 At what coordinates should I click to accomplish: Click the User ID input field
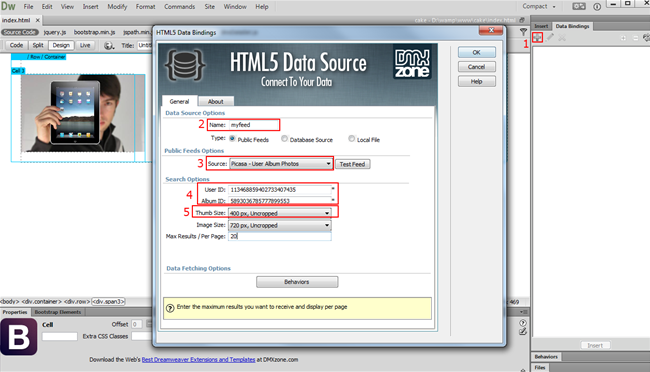279,190
